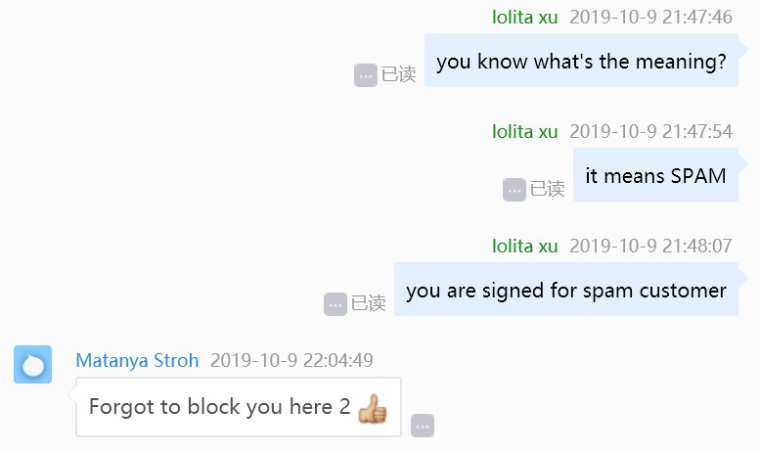The height and width of the screenshot is (452, 760).
Task: Open options icon beside 'you know what's the meaning?'
Action: (x=365, y=75)
